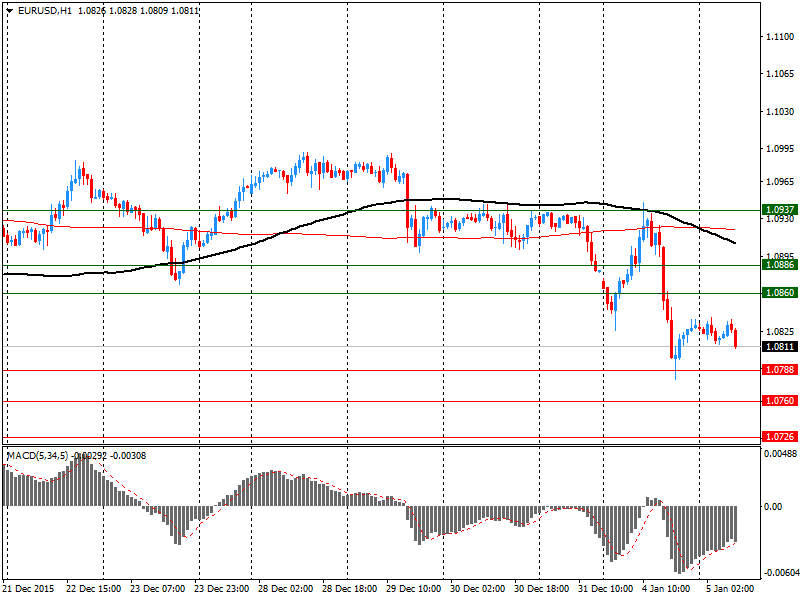Select the 28 Dec 02:00 time label

coord(286,589)
